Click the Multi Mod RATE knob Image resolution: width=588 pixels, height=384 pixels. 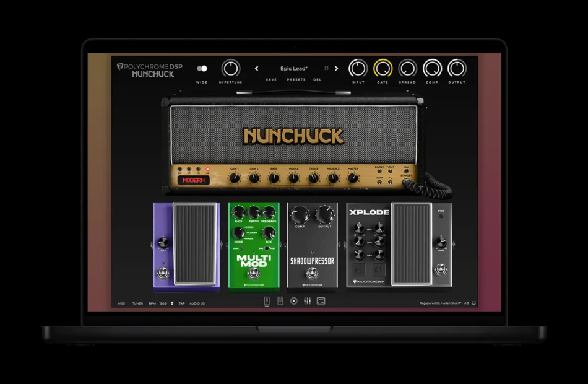click(238, 212)
